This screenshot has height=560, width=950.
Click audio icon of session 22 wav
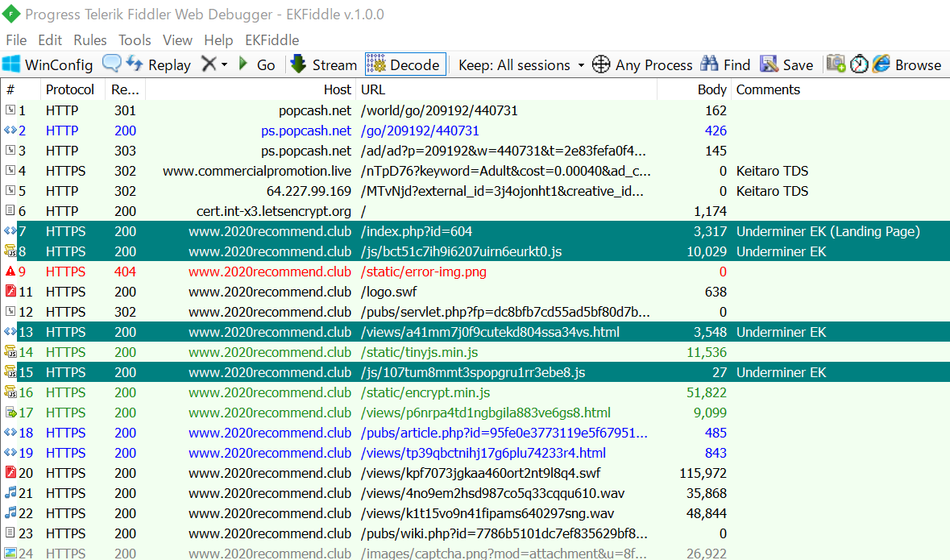point(10,512)
